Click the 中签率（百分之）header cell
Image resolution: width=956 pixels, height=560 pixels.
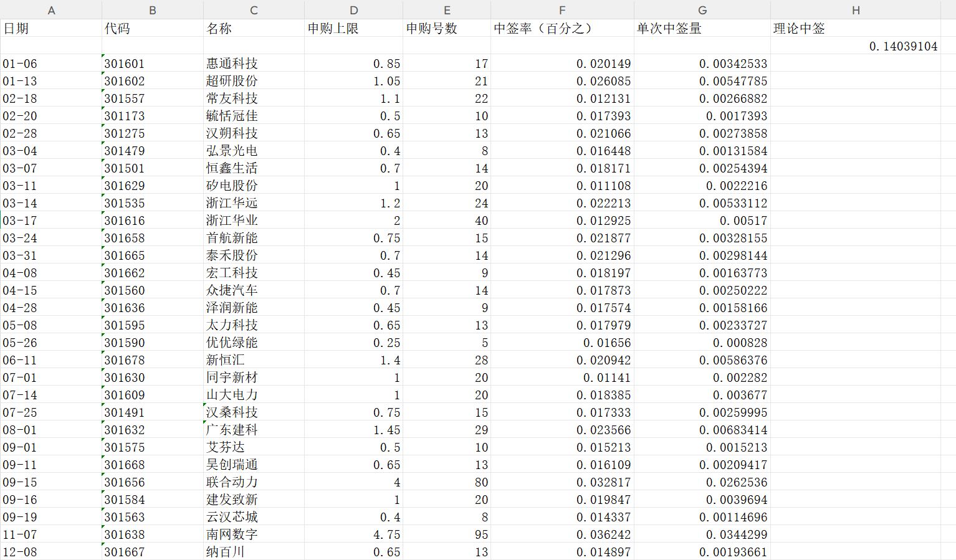562,28
